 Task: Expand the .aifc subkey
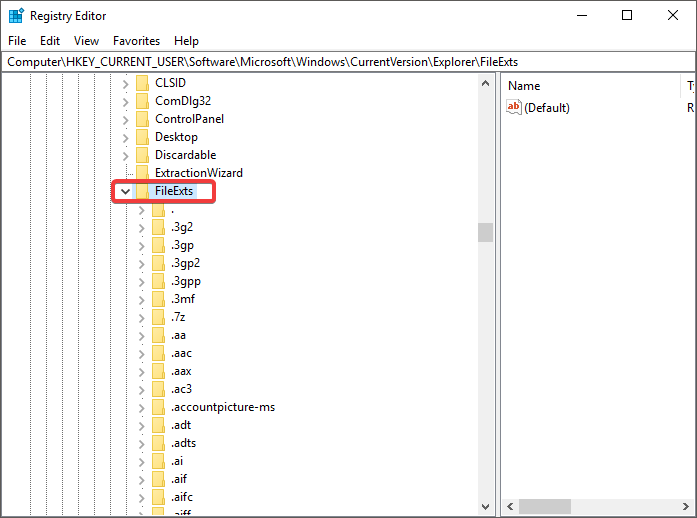click(x=141, y=498)
